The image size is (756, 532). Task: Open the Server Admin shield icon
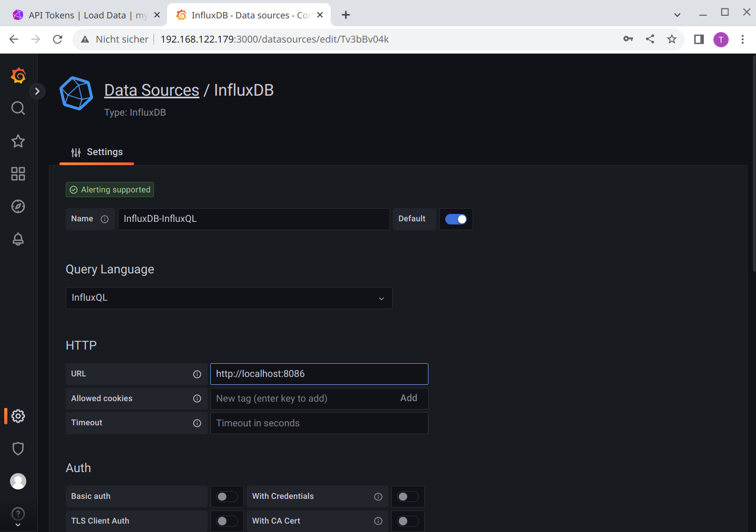coord(18,449)
